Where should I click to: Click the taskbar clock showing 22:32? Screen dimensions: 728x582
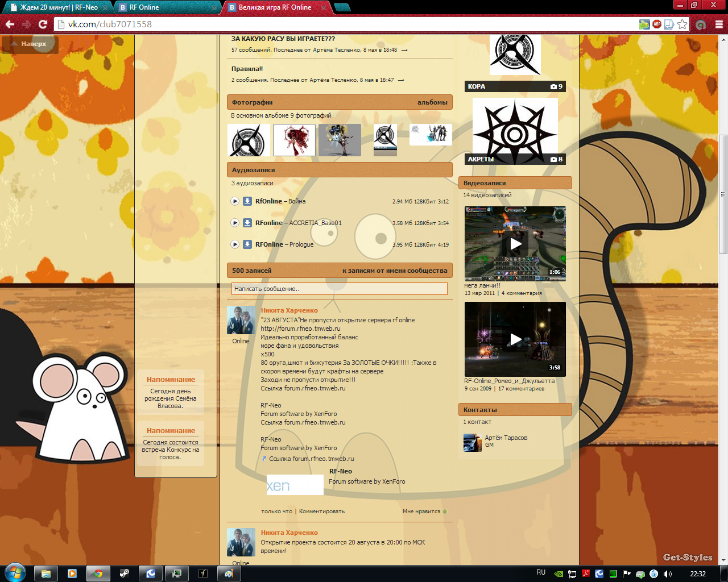pos(698,573)
